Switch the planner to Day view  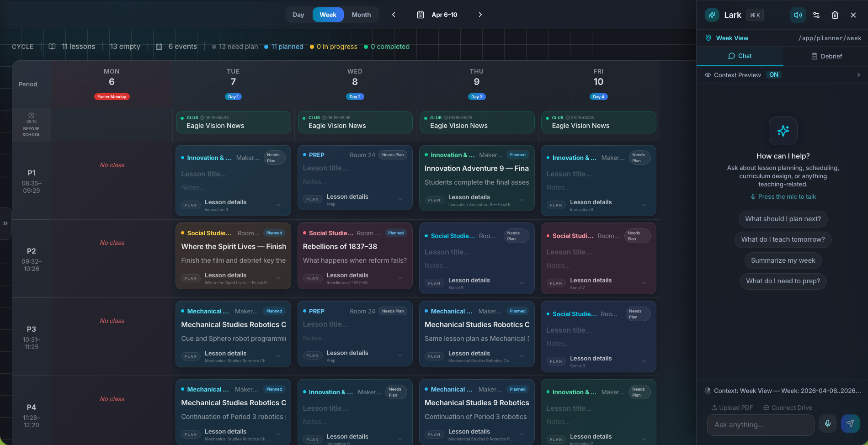tap(298, 14)
